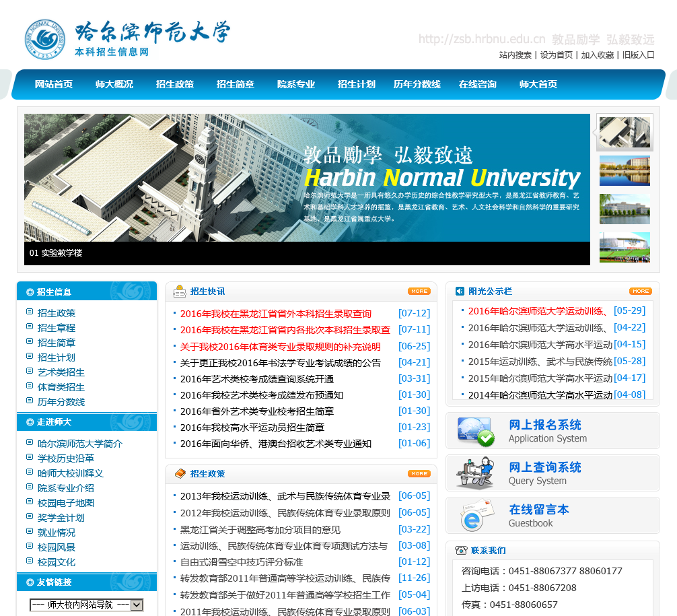677x616 pixels.
Task: Select the stadium thumbnail in slideshow
Action: [625, 247]
